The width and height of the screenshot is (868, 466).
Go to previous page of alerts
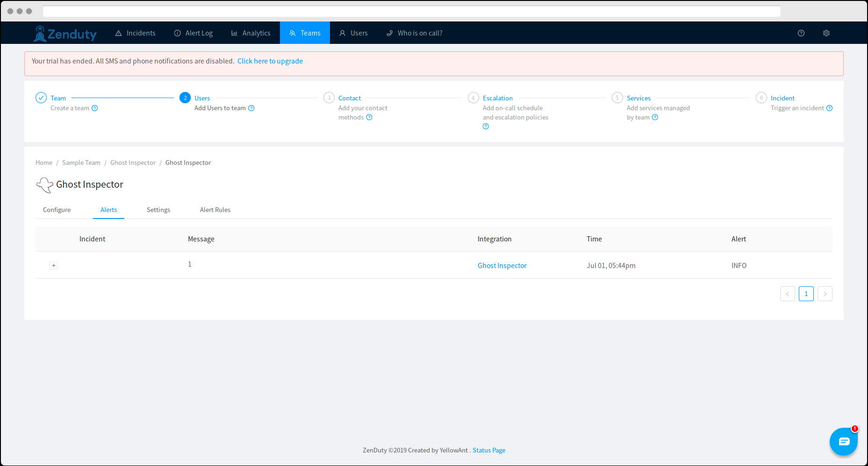[x=788, y=294]
